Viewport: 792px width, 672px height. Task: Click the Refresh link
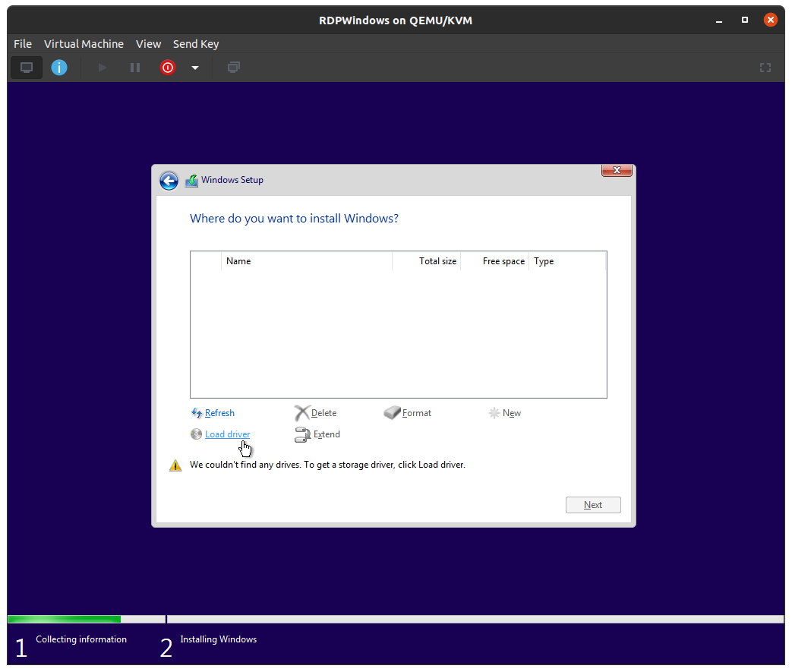[x=219, y=413]
